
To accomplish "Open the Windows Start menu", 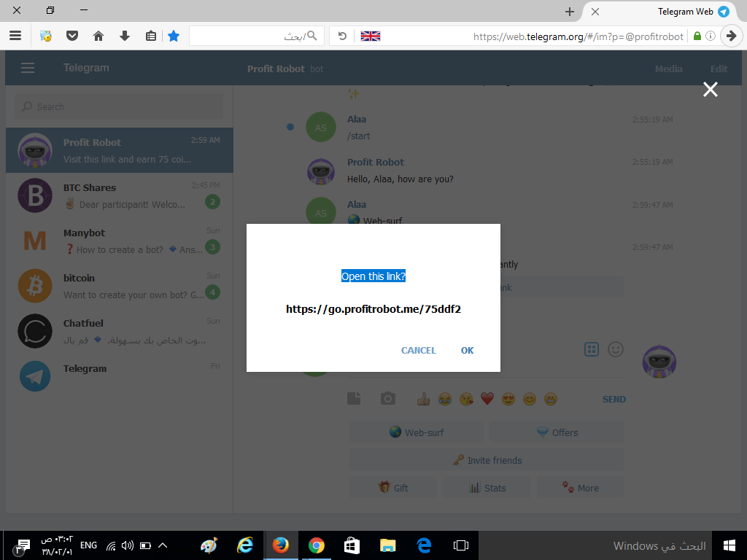I will pyautogui.click(x=729, y=545).
